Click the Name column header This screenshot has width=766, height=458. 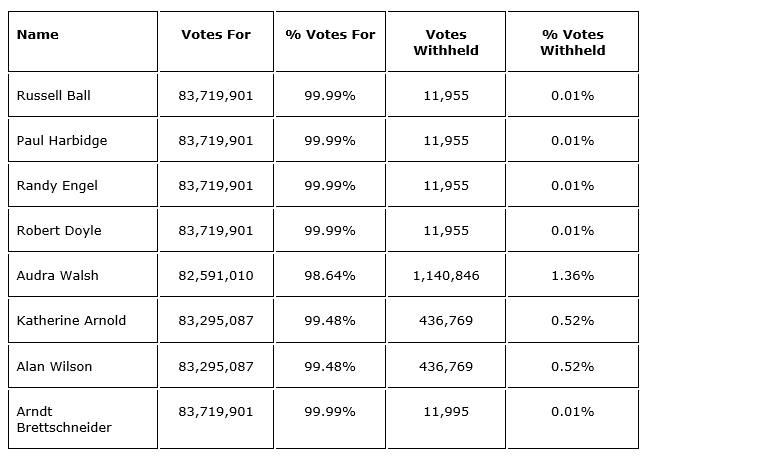click(38, 35)
